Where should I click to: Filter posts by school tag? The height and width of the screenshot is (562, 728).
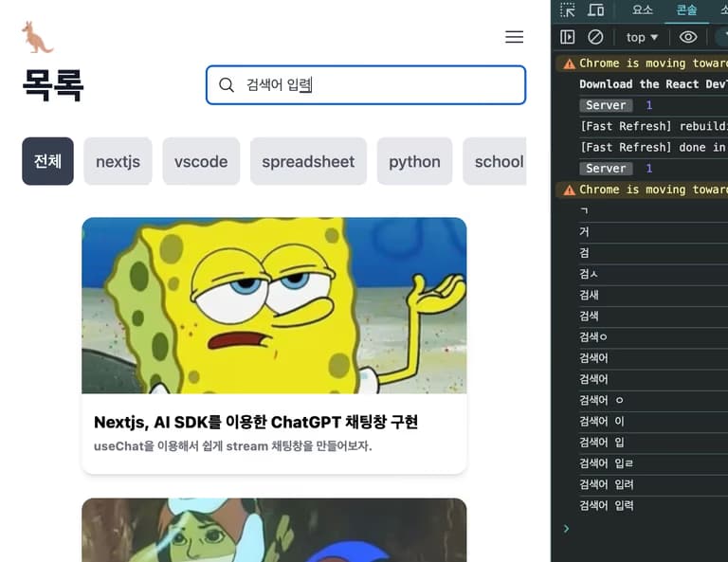coord(495,161)
